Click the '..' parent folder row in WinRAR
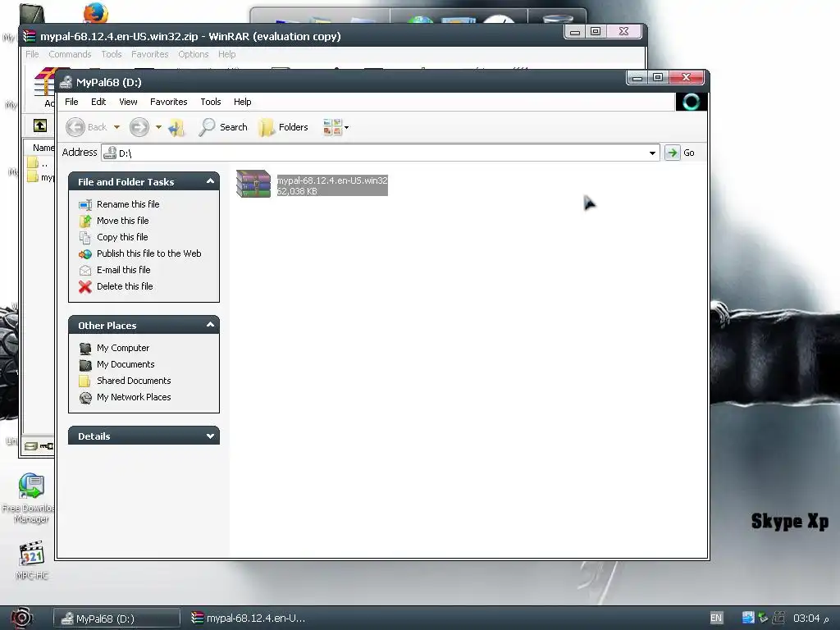840x630 pixels. point(40,163)
